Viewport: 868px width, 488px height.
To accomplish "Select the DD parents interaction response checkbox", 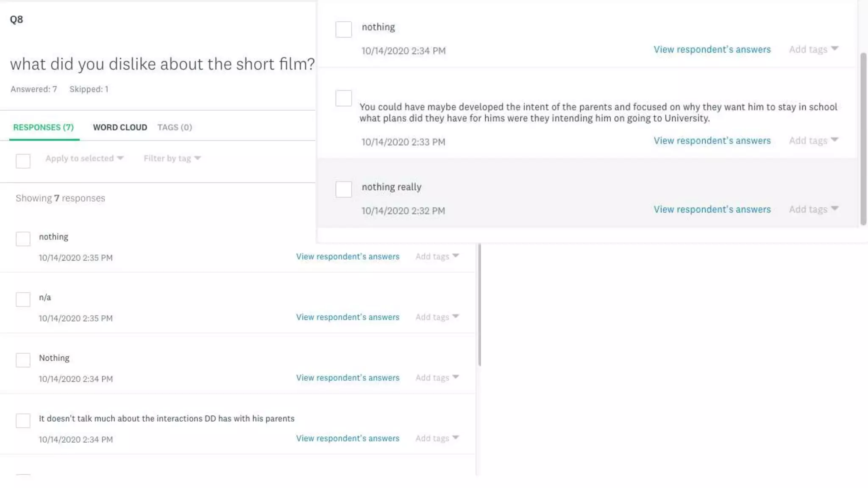I will click(23, 421).
